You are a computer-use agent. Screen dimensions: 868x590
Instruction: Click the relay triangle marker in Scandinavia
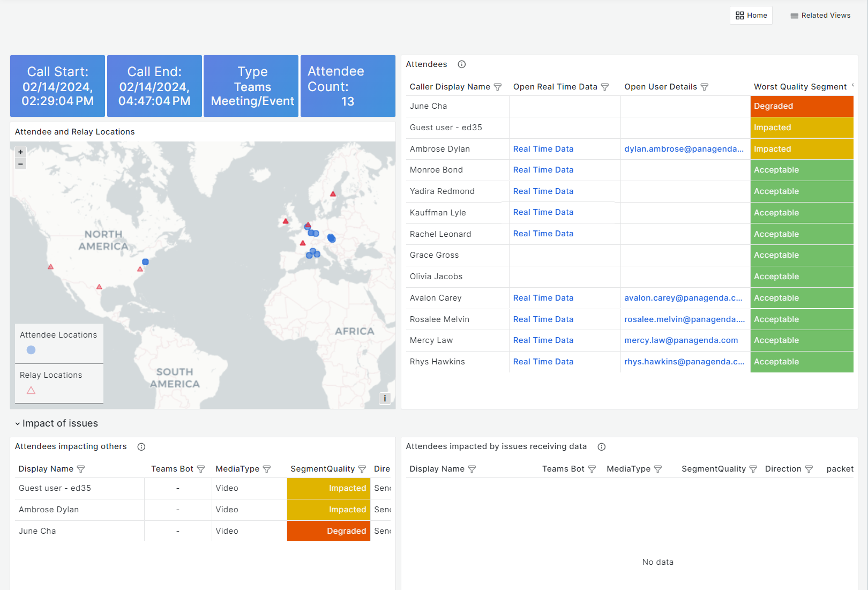pyautogui.click(x=333, y=194)
